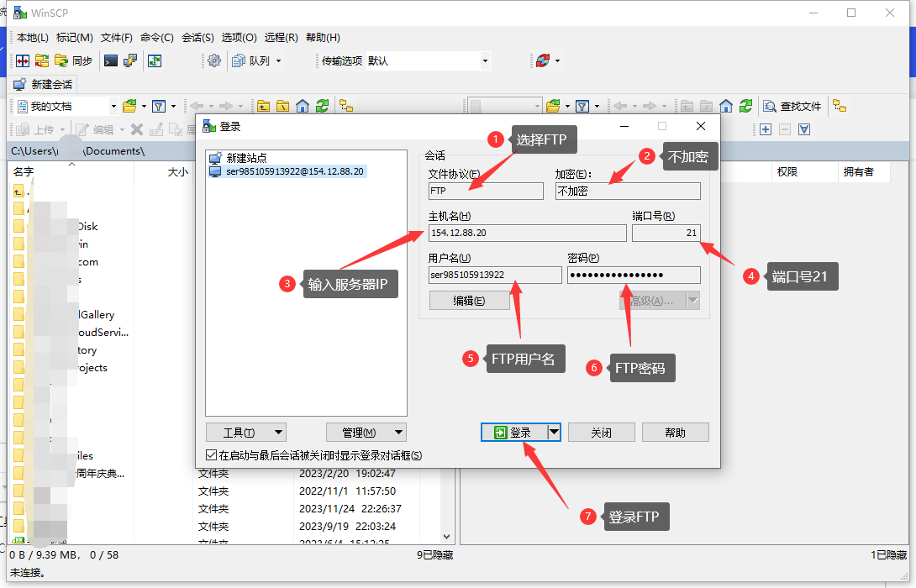The width and height of the screenshot is (916, 588).
Task: Click the Compare Directories icon with red arrows
Action: pos(23,60)
